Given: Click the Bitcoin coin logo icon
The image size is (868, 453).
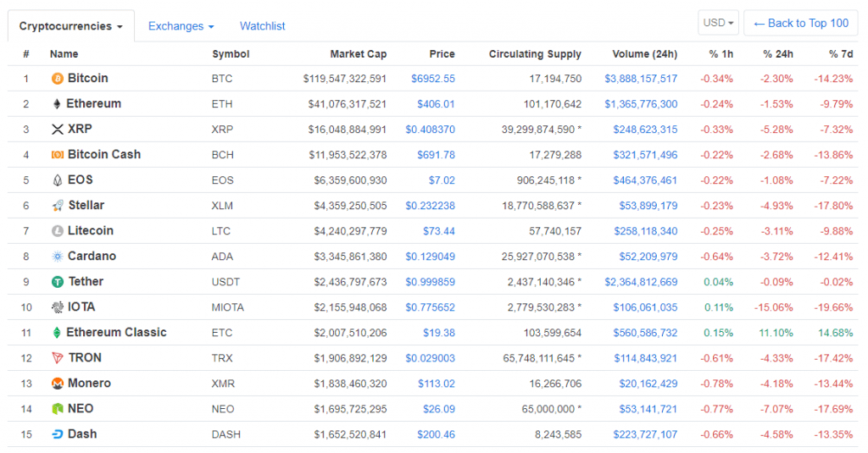Looking at the screenshot, I should point(58,79).
